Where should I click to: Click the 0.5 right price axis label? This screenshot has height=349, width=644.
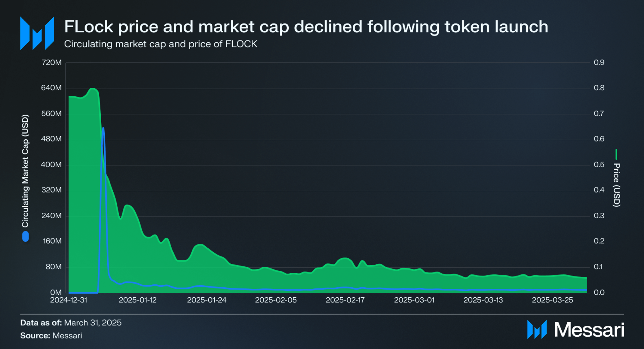[599, 165]
